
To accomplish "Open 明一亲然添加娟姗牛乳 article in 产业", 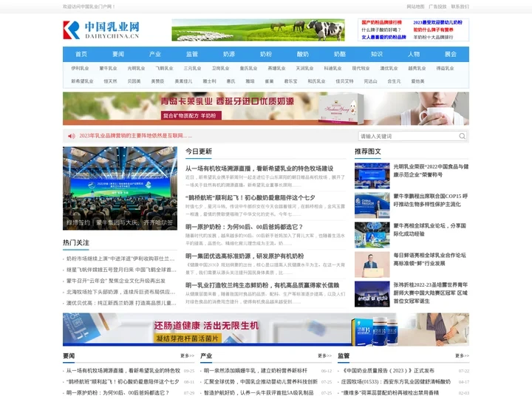I will pos(256,371).
